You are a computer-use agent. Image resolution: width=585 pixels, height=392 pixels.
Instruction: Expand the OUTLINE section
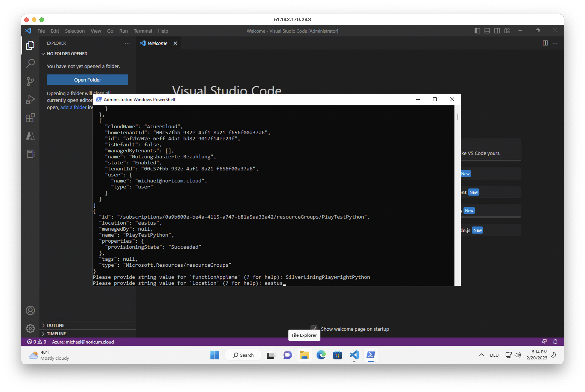56,325
